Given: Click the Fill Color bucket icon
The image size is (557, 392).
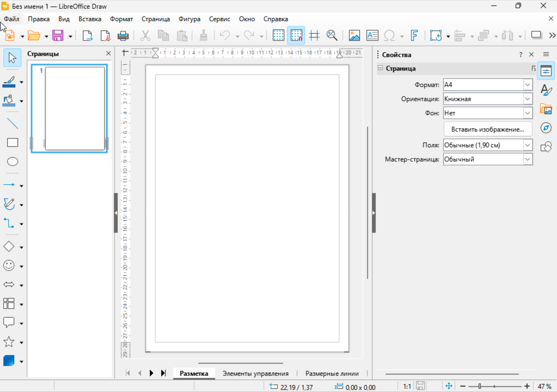Looking at the screenshot, I should [x=9, y=101].
